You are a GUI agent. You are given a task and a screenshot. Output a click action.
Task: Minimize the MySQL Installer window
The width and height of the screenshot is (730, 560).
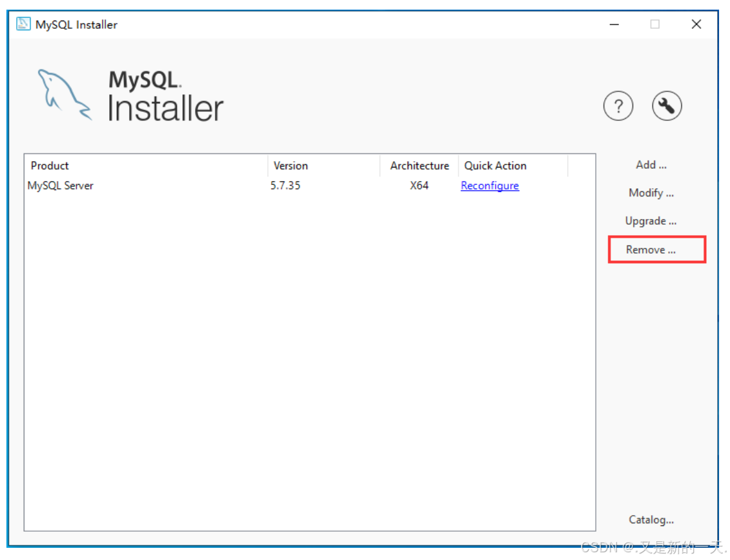coord(614,24)
